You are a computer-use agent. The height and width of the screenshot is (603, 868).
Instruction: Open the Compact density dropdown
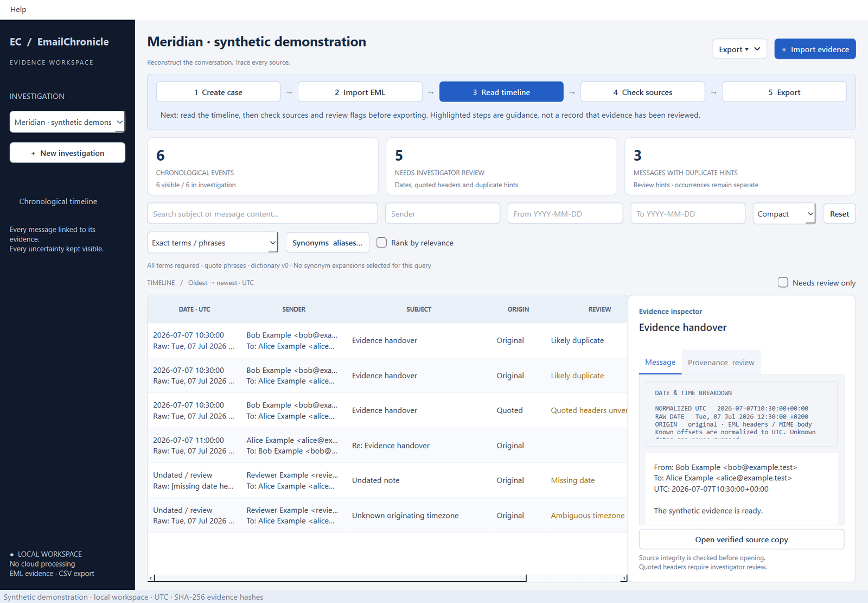pyautogui.click(x=784, y=214)
